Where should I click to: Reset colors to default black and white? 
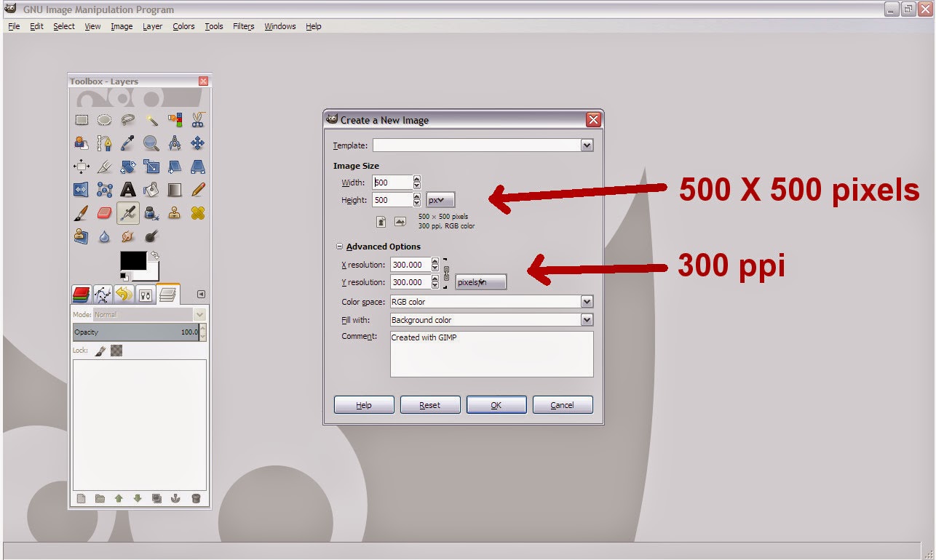click(x=124, y=276)
